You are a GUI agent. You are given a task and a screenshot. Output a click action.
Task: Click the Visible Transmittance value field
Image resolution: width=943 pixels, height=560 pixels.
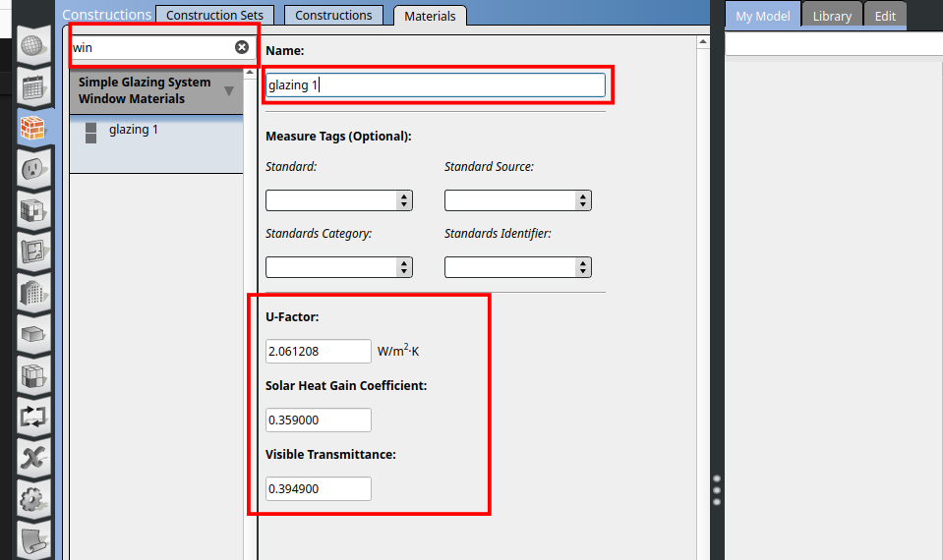(319, 488)
